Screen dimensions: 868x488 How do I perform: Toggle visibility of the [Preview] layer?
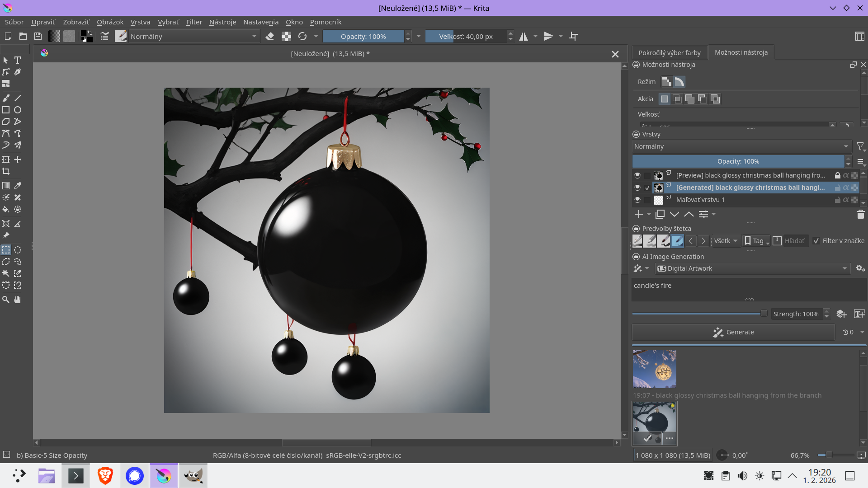coord(637,175)
